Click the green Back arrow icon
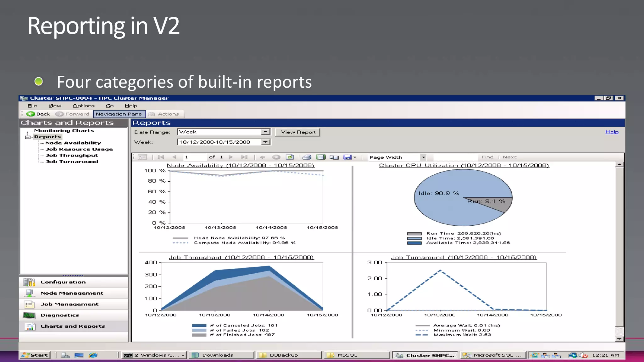This screenshot has width=644, height=362. (31, 114)
